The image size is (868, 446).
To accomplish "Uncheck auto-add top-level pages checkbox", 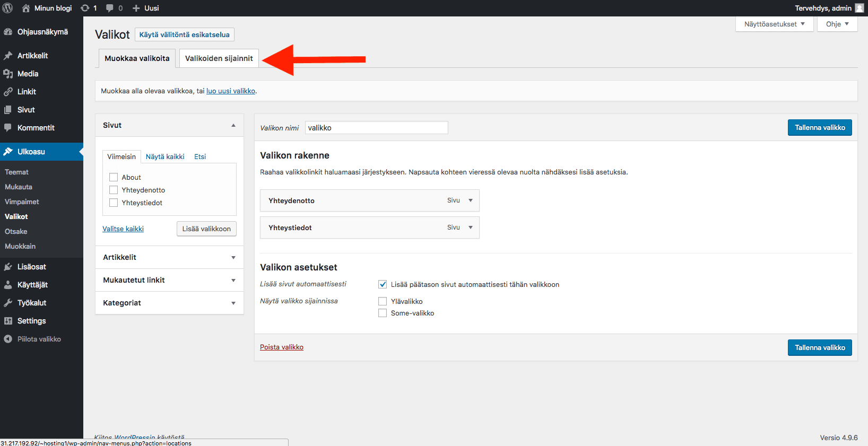I will [383, 284].
